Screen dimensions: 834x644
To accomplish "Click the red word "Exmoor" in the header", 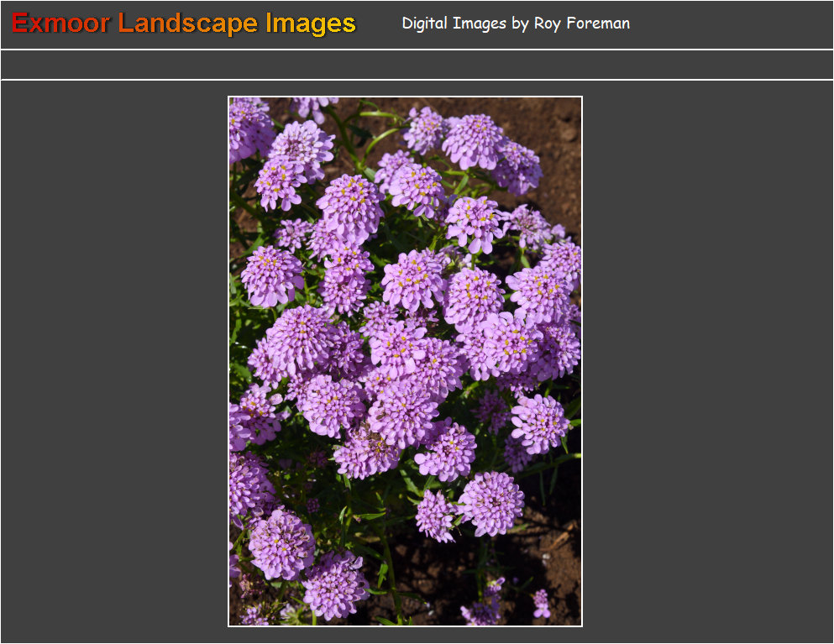I will click(x=59, y=23).
